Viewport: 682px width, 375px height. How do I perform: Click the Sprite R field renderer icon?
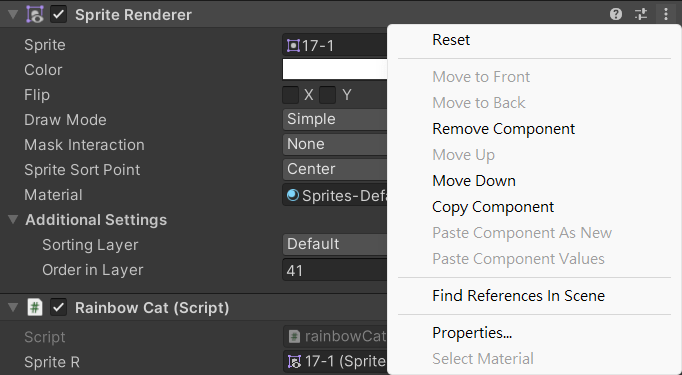(x=294, y=361)
